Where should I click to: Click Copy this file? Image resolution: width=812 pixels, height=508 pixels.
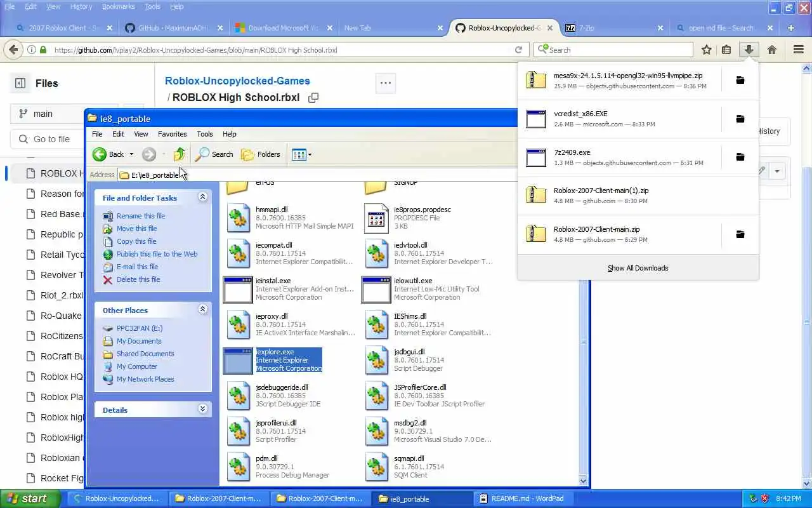(x=136, y=241)
